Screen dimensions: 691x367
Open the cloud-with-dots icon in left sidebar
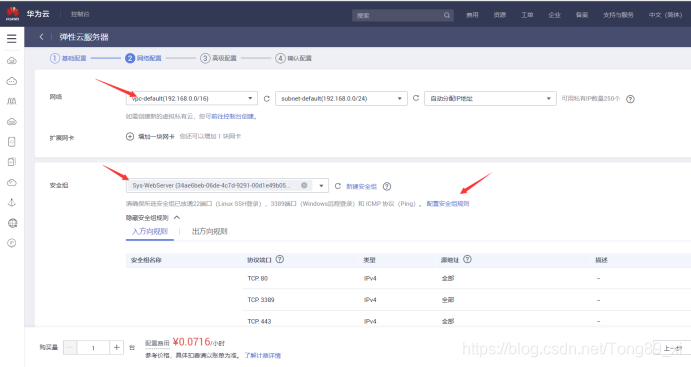[x=12, y=81]
